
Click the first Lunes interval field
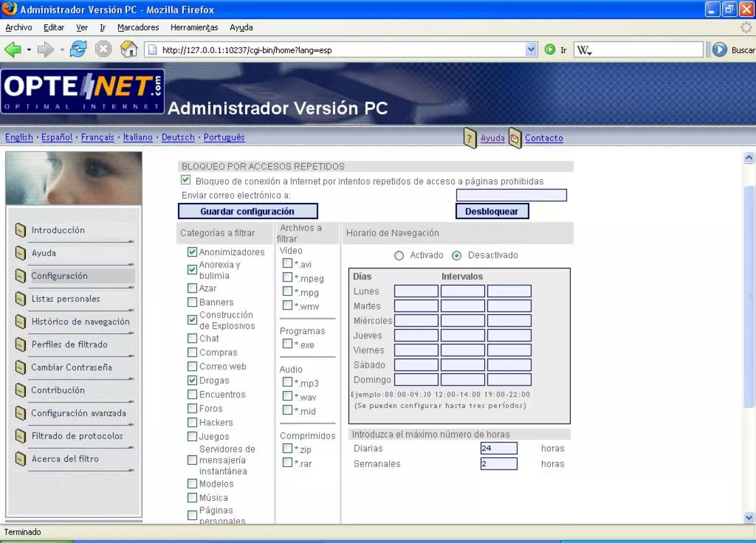click(x=416, y=291)
